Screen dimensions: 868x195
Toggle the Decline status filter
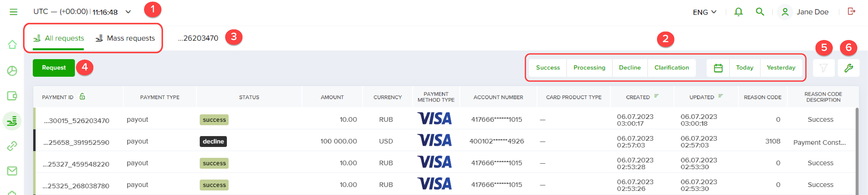click(629, 68)
